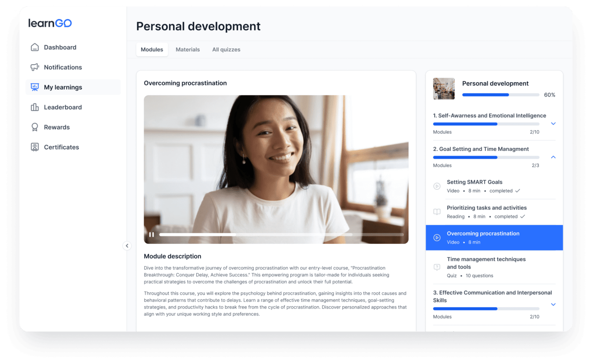Open Notifications via the megaphone icon

(x=35, y=67)
